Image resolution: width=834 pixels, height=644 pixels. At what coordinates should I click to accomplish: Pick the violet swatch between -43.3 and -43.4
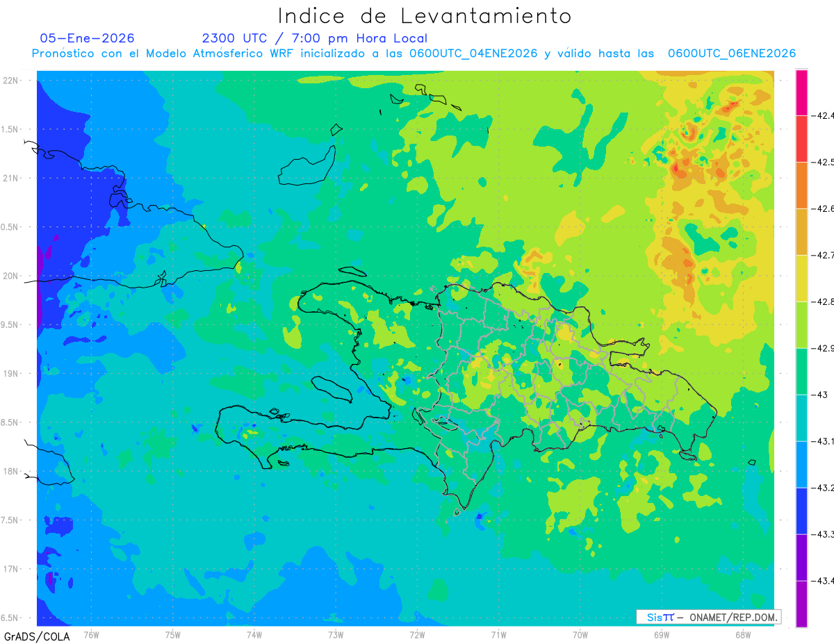click(801, 557)
